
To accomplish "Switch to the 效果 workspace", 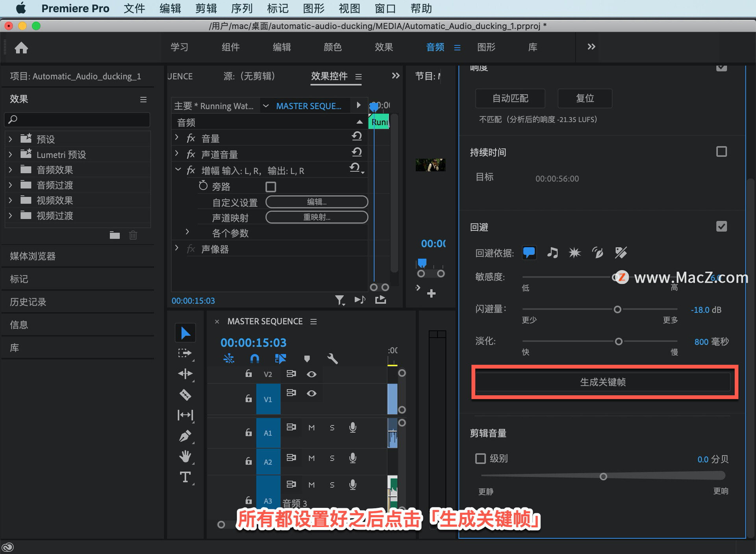I will tap(384, 47).
